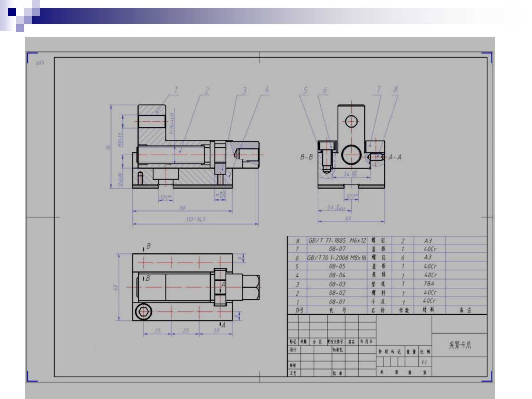Click the "材料" column header in the parts list
532x399 pixels.
pyautogui.click(x=429, y=310)
